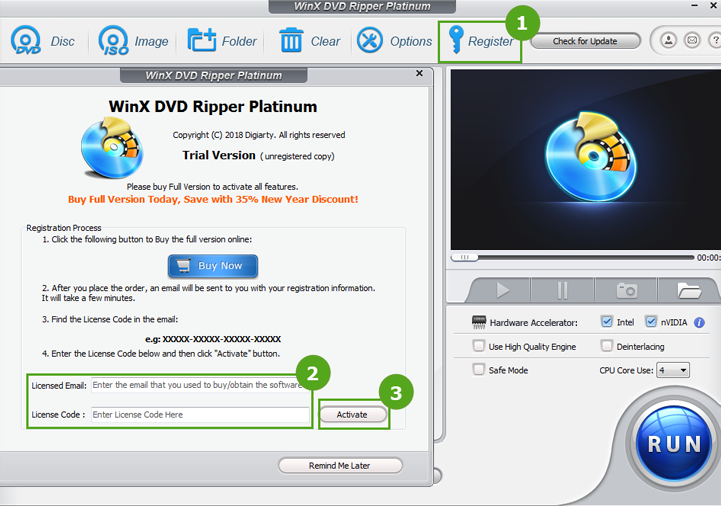
Task: Click the example code XXXXX-XXXXX-XXXXX-XXXXX
Action: [222, 339]
